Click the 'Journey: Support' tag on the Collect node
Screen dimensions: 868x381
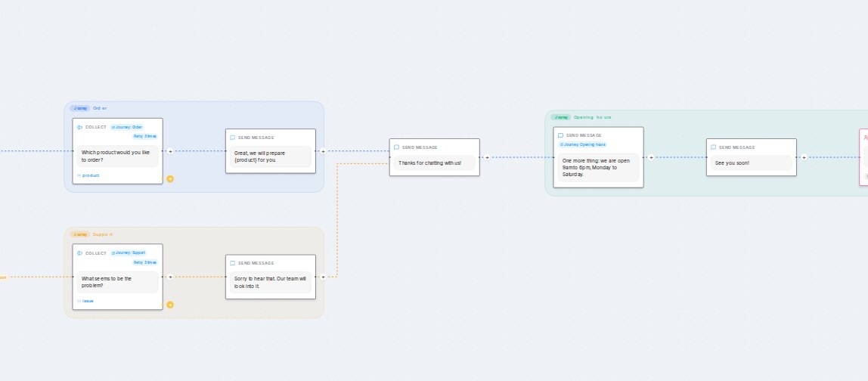pyautogui.click(x=129, y=253)
